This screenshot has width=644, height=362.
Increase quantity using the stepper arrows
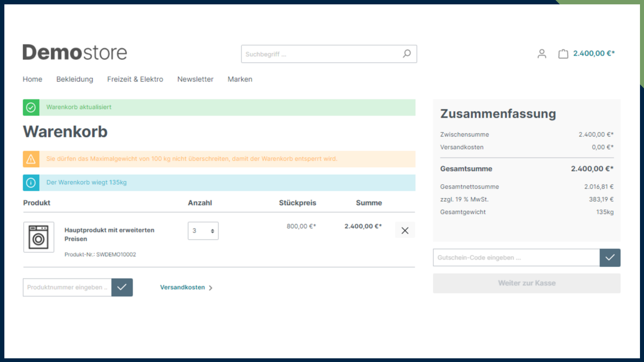pos(212,229)
